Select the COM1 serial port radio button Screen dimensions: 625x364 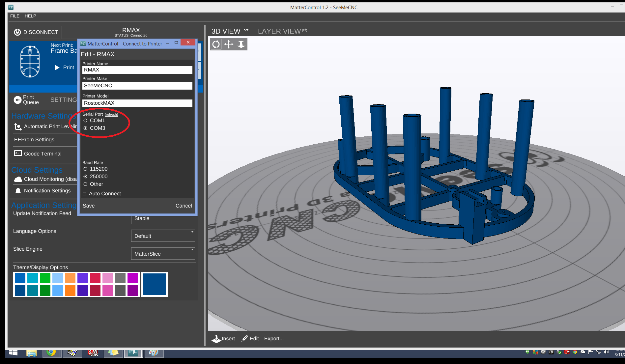point(85,121)
